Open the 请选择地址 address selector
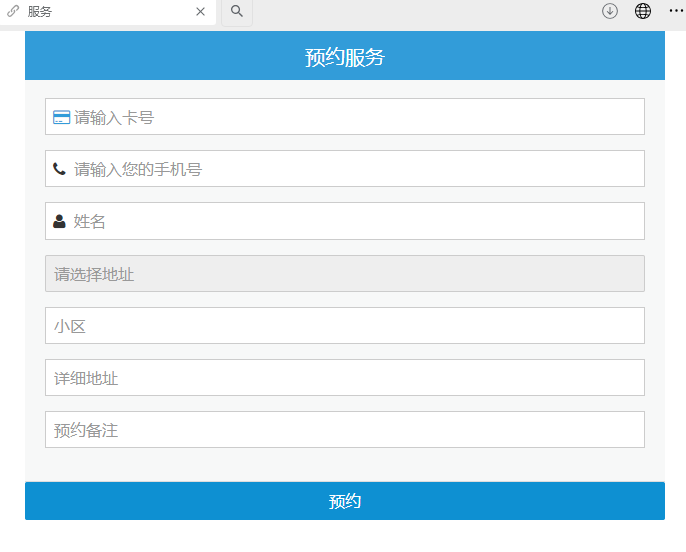 pyautogui.click(x=344, y=274)
